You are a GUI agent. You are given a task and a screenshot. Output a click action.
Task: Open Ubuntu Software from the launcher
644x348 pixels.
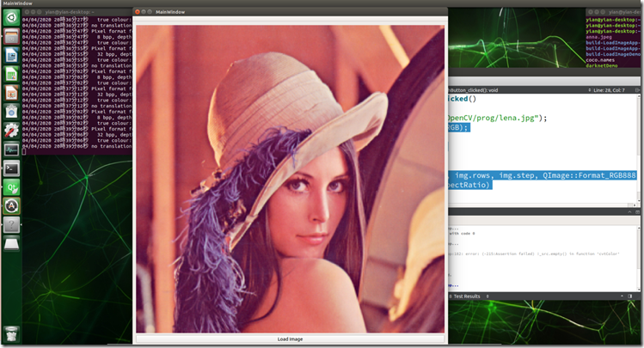click(x=11, y=112)
